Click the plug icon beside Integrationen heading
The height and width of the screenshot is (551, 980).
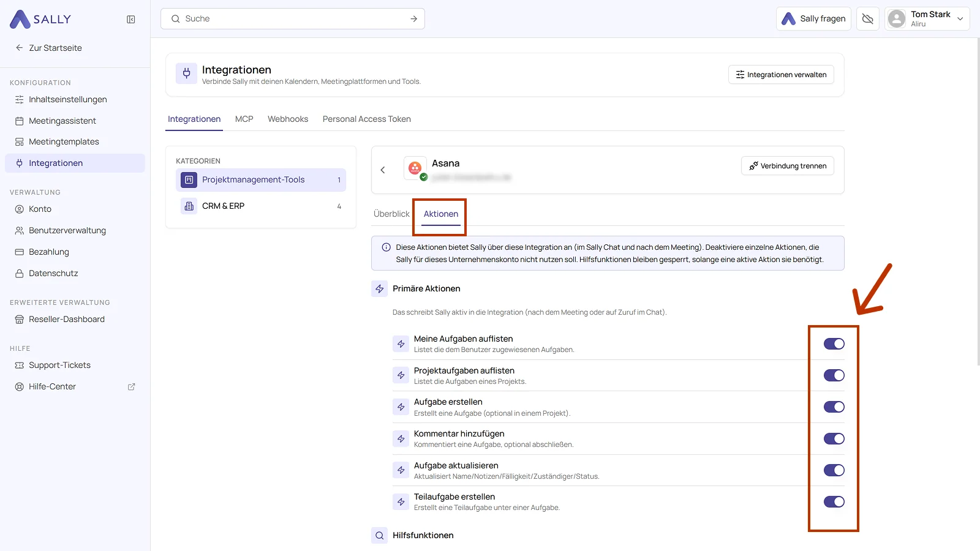[187, 74]
